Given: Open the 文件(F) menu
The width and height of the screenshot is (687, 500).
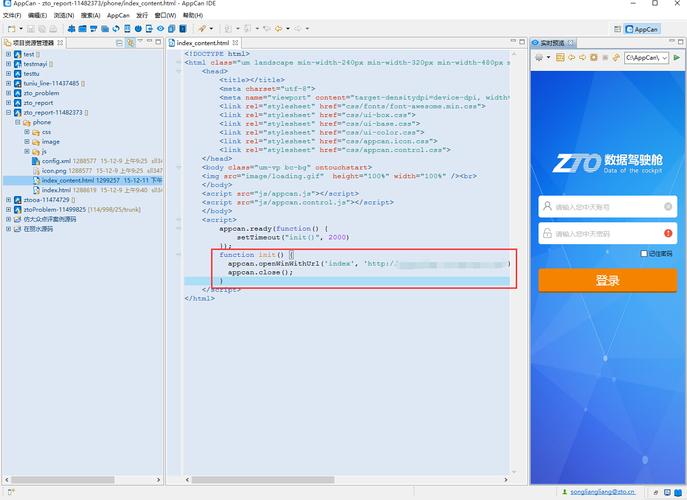Looking at the screenshot, I should point(12,15).
